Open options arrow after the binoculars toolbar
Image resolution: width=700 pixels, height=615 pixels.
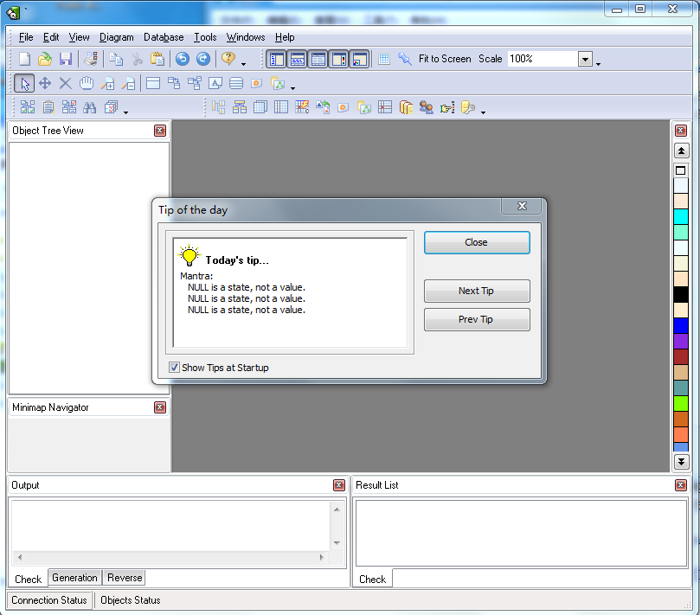pyautogui.click(x=125, y=112)
